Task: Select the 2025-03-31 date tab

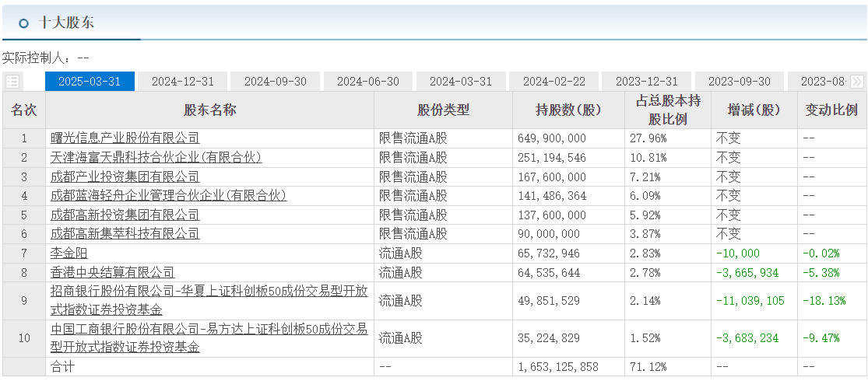Action: (90, 82)
